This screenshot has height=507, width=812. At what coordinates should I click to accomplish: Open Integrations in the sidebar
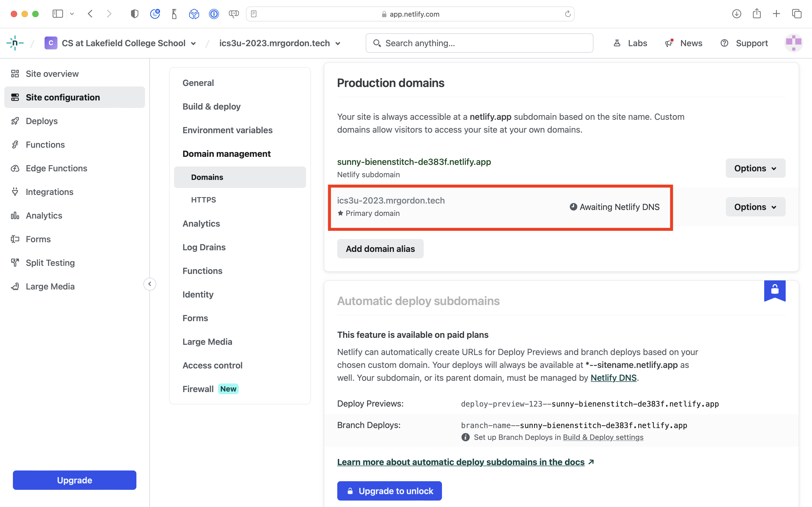tap(74, 192)
